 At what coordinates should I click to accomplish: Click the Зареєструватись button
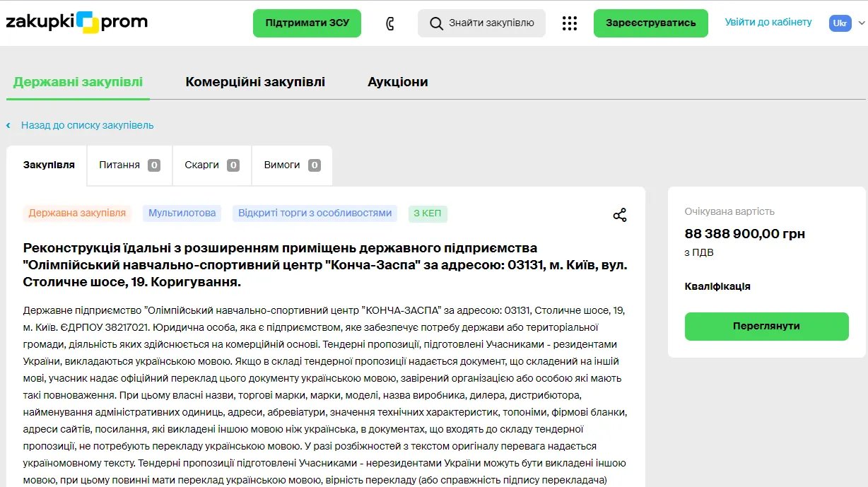pos(650,23)
